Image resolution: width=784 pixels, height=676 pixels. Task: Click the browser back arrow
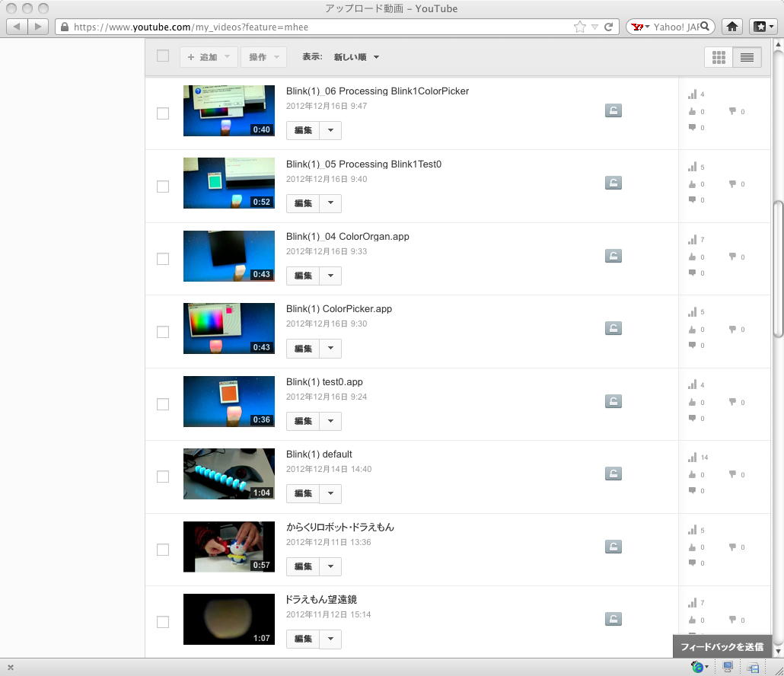(x=17, y=27)
